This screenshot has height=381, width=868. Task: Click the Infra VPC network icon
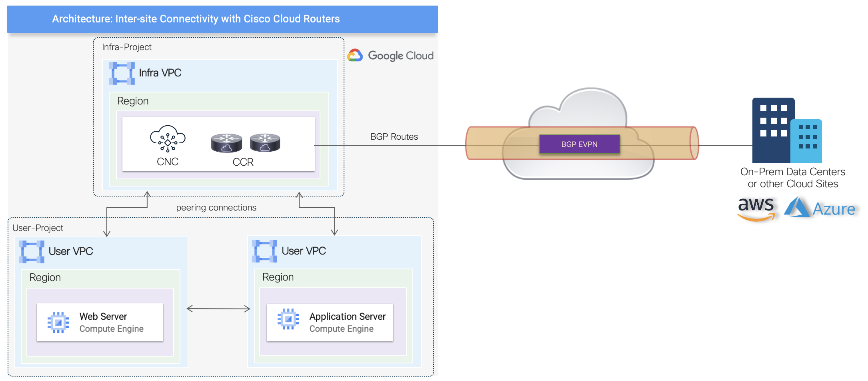point(122,73)
